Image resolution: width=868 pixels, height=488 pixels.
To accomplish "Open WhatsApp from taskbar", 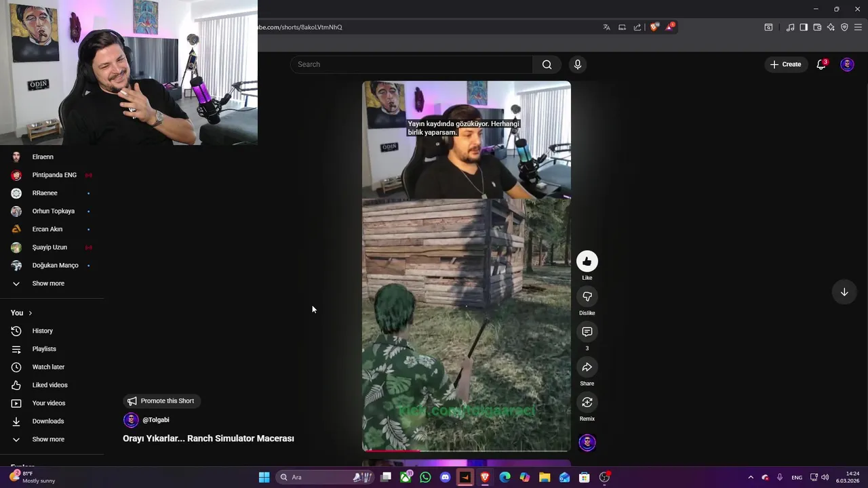I will click(425, 477).
